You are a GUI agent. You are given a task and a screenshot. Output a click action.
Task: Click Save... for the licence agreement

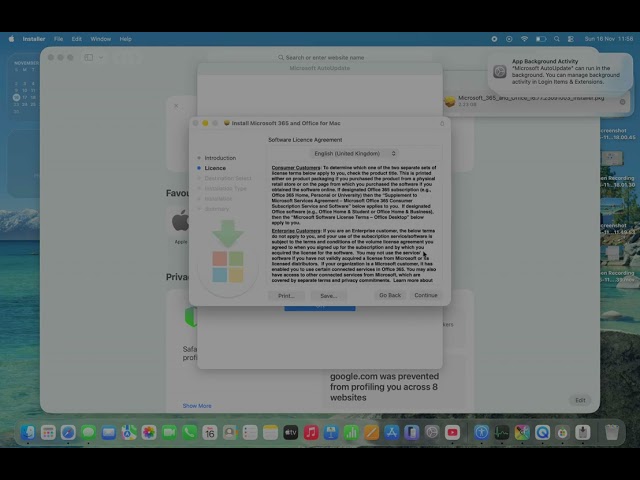(329, 296)
